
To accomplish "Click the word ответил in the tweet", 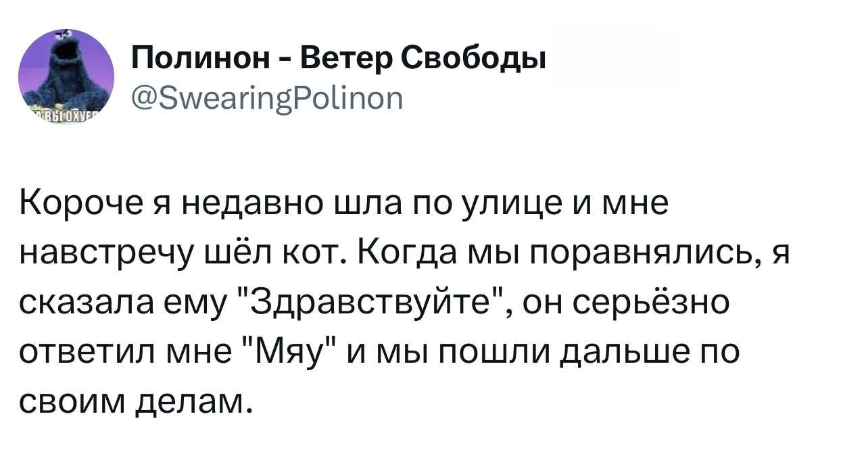I will [x=88, y=353].
